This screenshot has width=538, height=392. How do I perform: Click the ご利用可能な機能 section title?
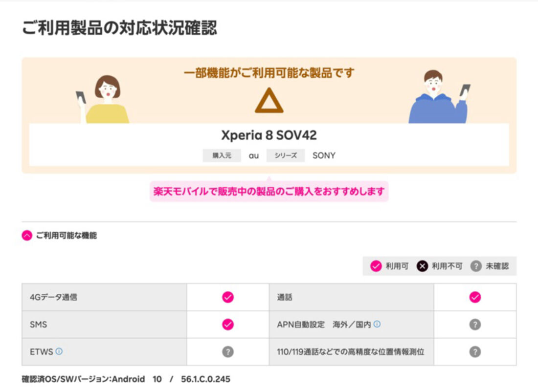click(x=66, y=236)
